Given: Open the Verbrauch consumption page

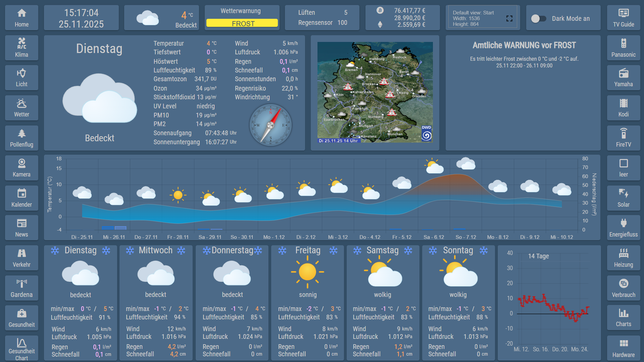Looking at the screenshot, I should pos(624,288).
